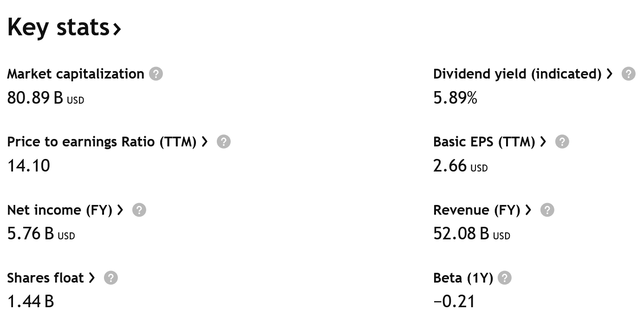Open the Revenue (FY) question mark icon

pyautogui.click(x=547, y=210)
